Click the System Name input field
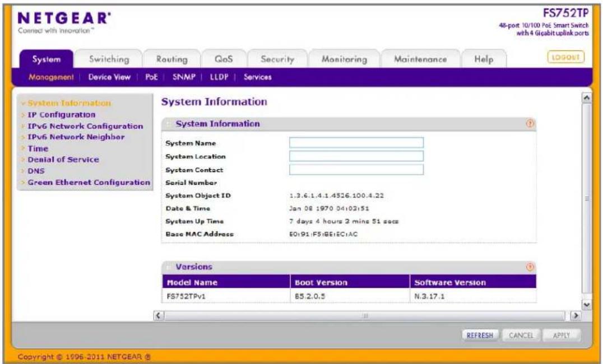 point(356,143)
